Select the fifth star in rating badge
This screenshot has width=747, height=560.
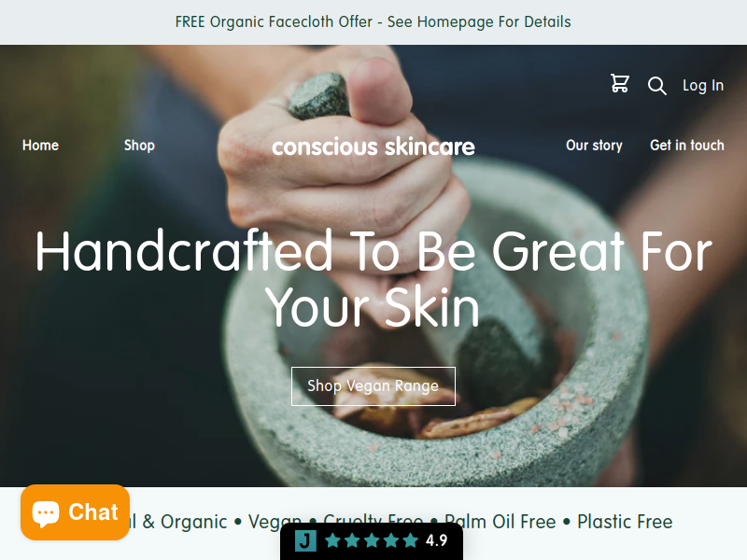coord(410,540)
